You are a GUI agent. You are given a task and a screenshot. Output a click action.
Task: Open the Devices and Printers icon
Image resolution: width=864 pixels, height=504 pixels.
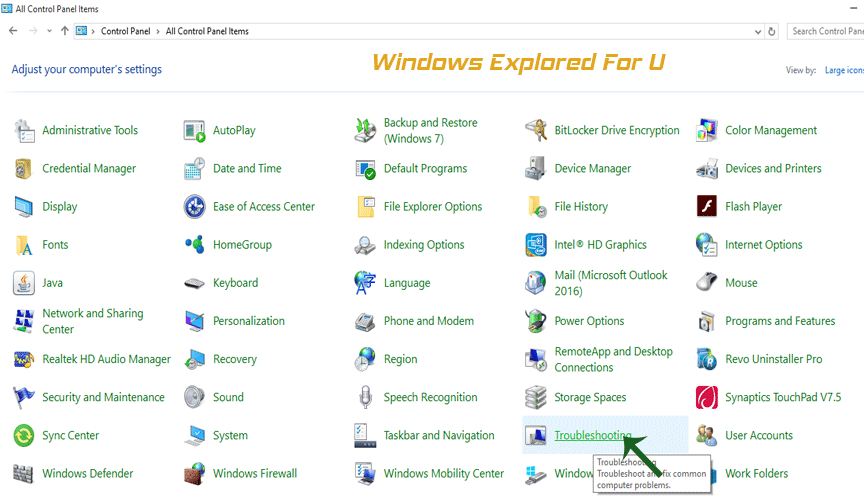coord(706,169)
